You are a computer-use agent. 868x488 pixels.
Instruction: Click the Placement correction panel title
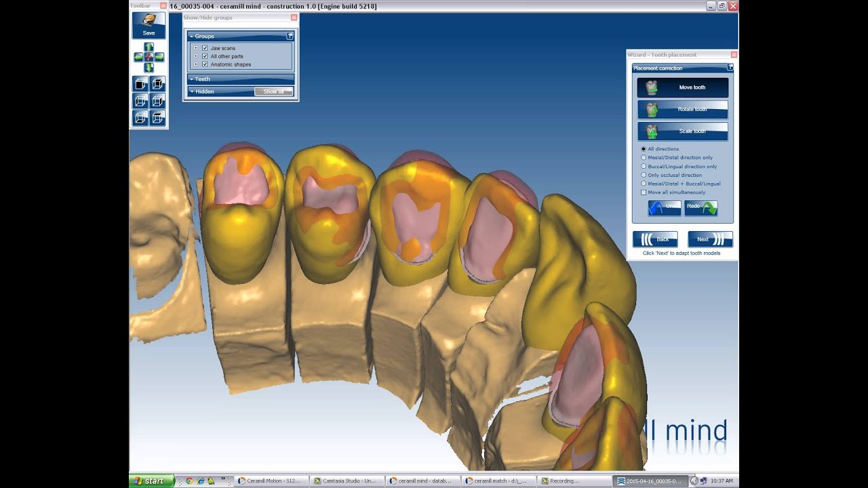(658, 68)
